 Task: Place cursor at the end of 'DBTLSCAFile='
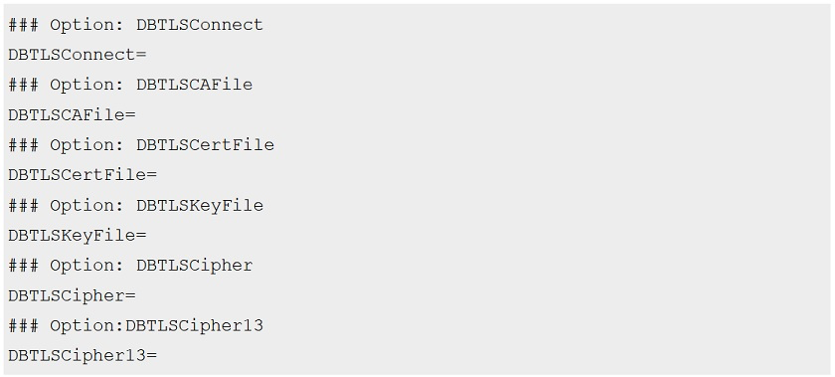tap(136, 115)
